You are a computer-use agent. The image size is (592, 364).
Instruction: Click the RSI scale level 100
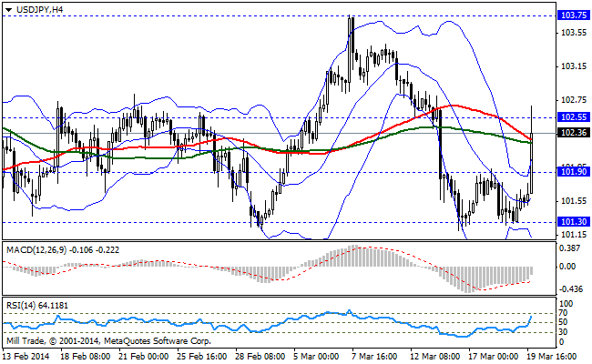tap(566, 304)
